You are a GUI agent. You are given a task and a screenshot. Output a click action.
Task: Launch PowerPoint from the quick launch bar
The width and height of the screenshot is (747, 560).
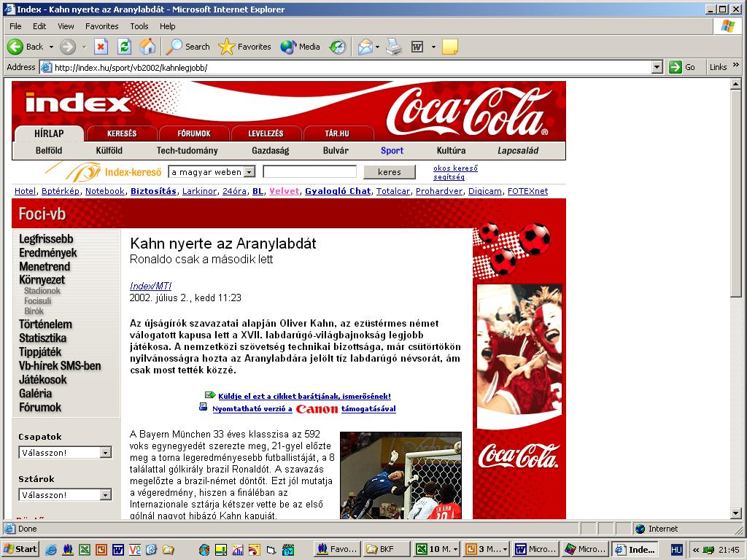pyautogui.click(x=101, y=550)
